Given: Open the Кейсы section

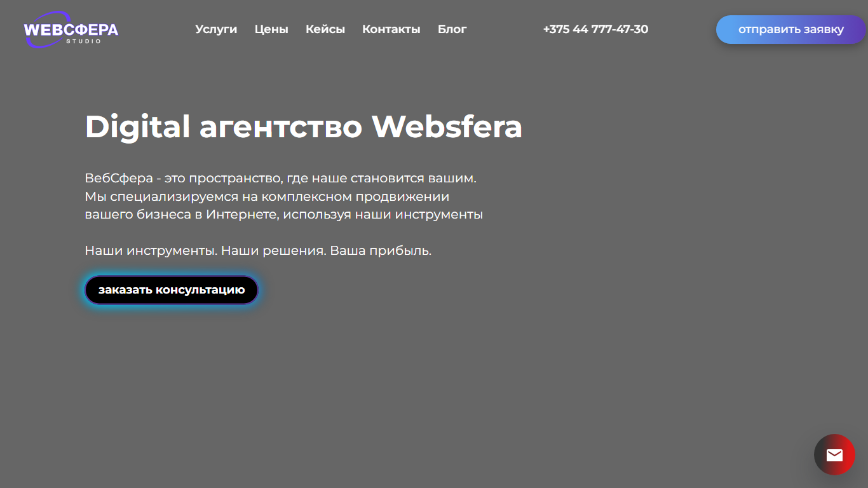Looking at the screenshot, I should [x=325, y=29].
